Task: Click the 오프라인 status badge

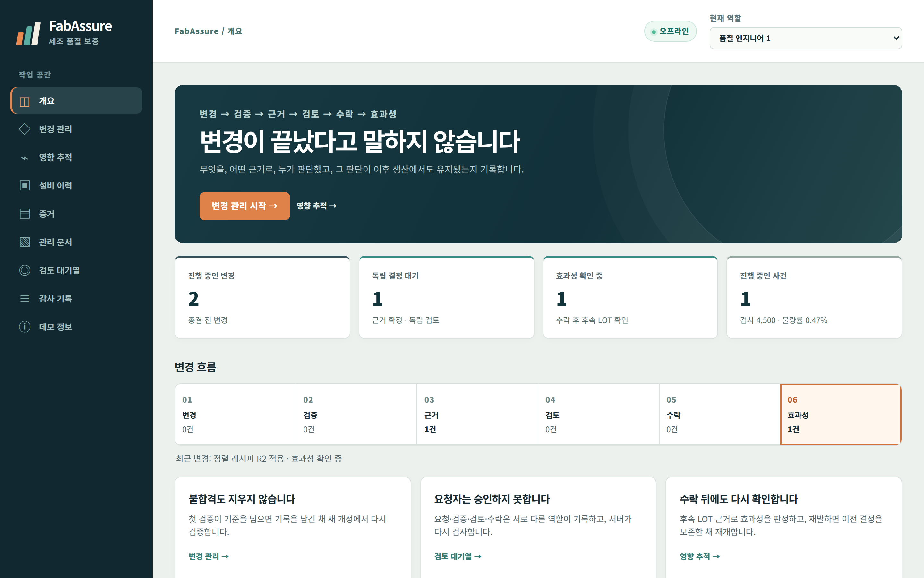Action: point(670,31)
